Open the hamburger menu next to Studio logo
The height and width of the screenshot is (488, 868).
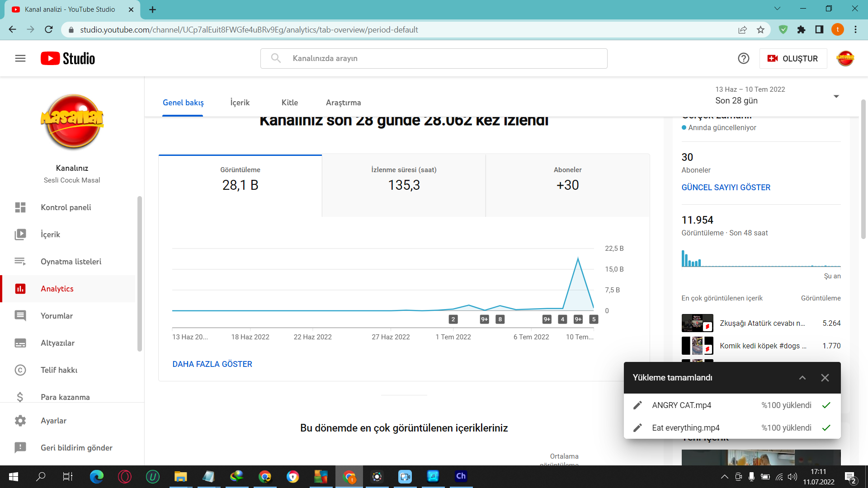[20, 58]
